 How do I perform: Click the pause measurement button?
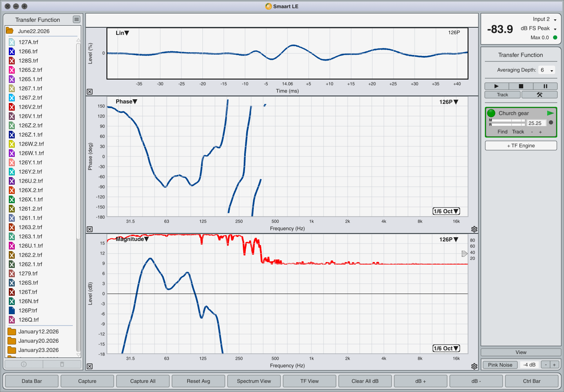coord(545,86)
